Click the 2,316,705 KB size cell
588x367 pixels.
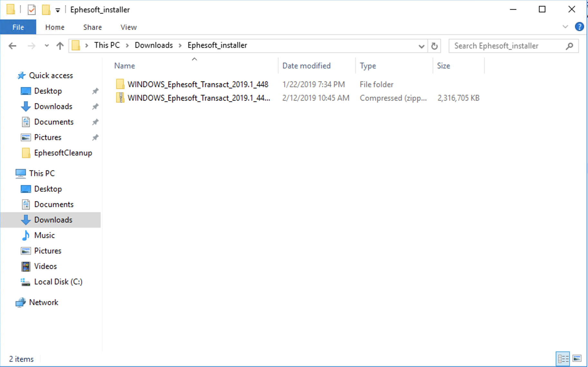[x=458, y=98]
